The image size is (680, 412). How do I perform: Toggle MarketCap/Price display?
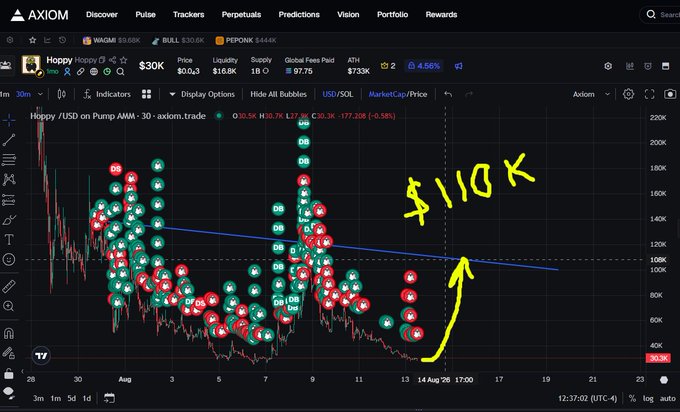398,94
